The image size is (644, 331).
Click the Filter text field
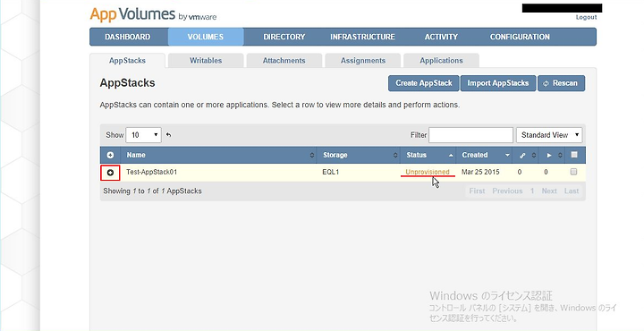pyautogui.click(x=470, y=135)
